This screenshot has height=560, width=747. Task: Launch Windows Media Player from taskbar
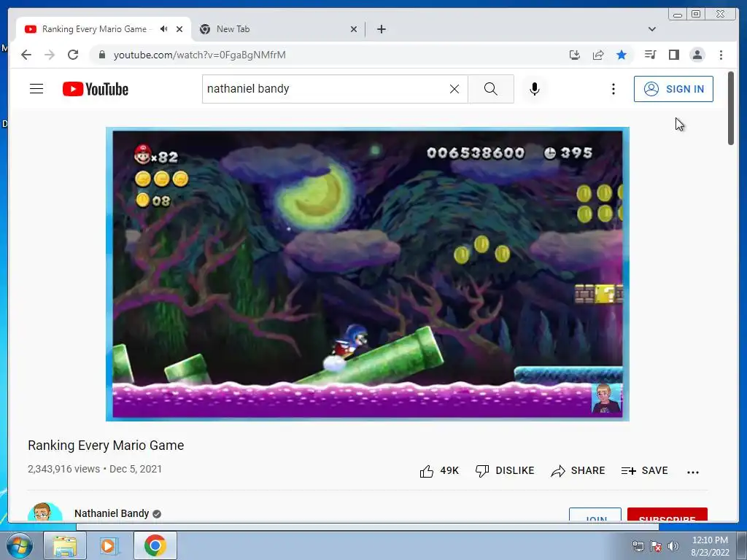(109, 545)
